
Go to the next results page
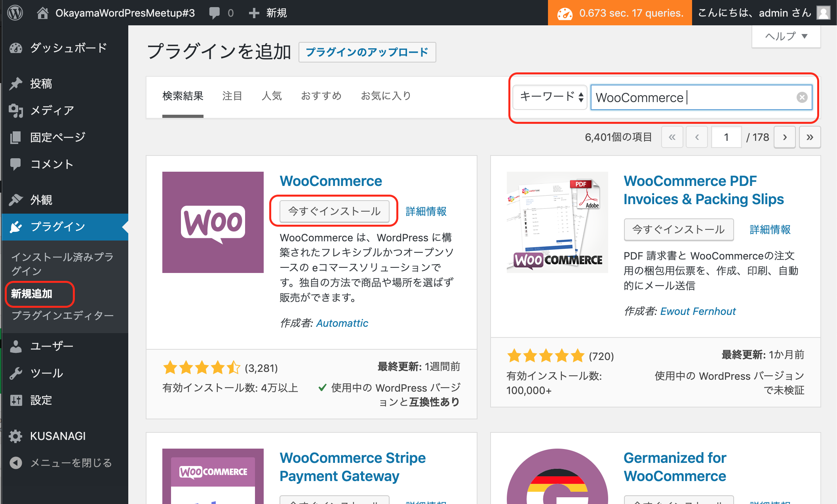coord(785,137)
